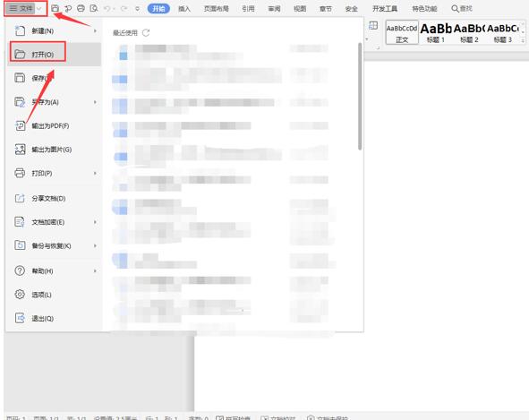Click the print preview icon in toolbar
Image resolution: width=529 pixels, height=420 pixels.
[94, 8]
